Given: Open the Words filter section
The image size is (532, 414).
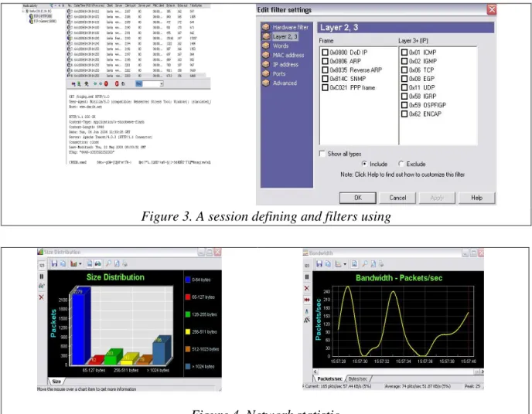Looking at the screenshot, I should [275, 46].
